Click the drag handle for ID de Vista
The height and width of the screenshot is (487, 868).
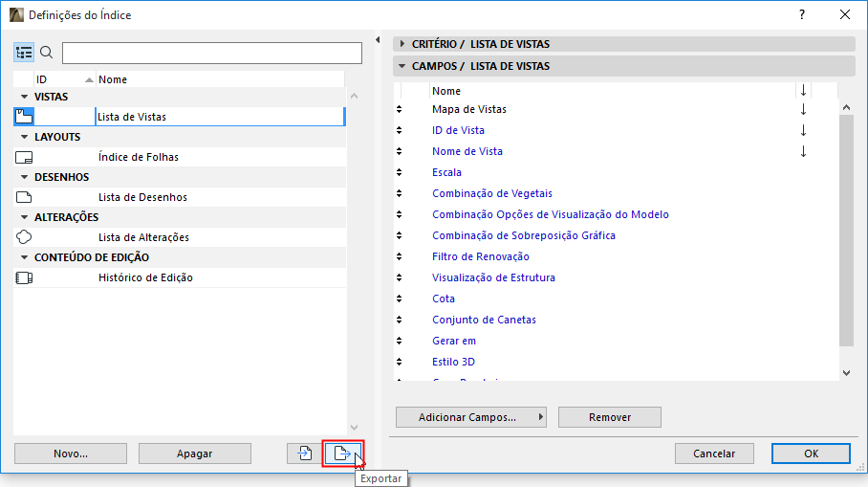coord(400,130)
